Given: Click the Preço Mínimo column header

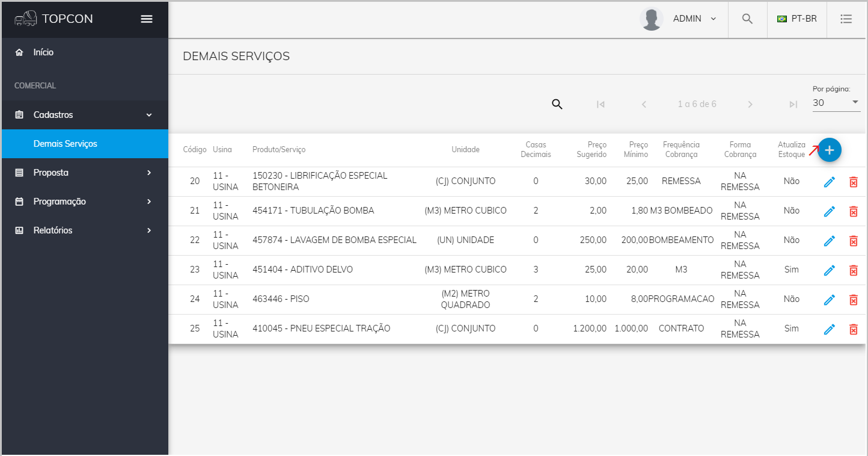Looking at the screenshot, I should 636,150.
